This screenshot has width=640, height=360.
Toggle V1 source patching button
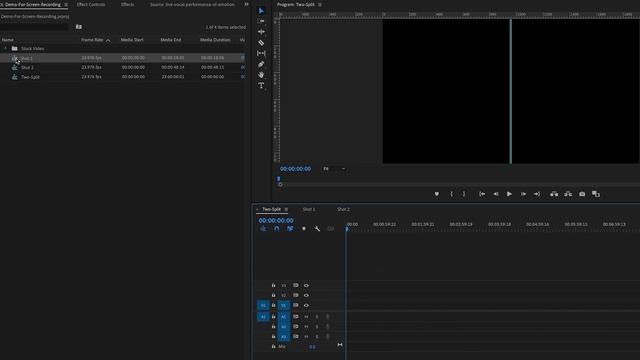coord(263,305)
